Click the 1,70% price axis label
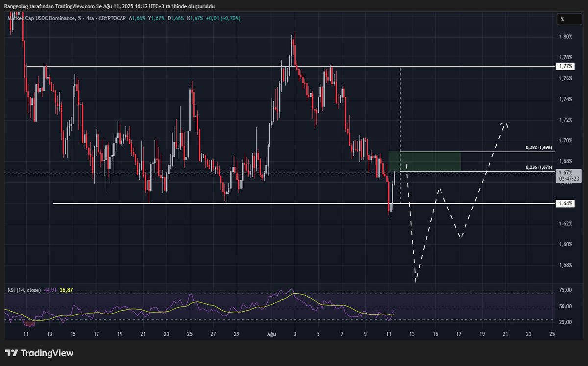The image size is (588, 366). point(565,140)
